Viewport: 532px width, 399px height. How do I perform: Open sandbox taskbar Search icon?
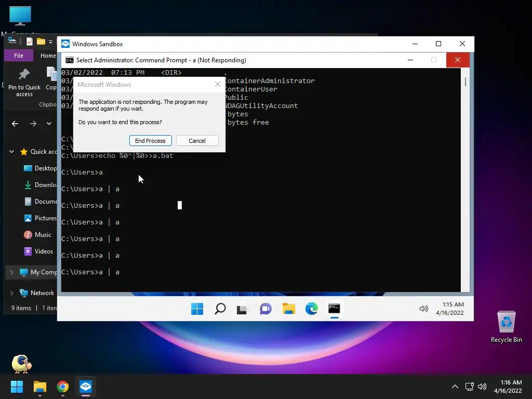220,309
